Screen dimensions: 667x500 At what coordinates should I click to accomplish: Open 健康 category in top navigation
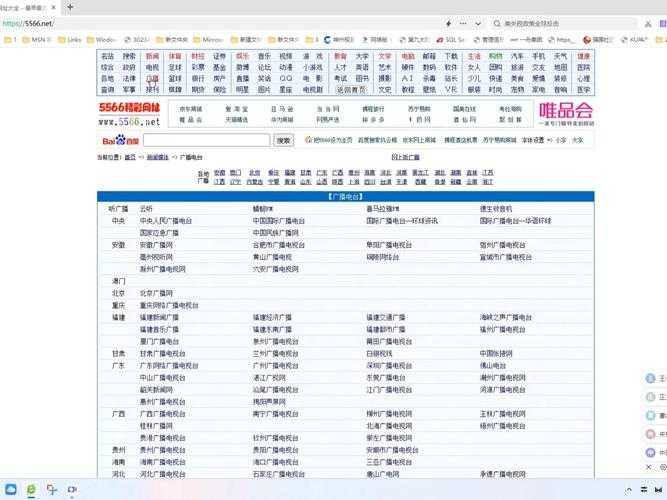pos(584,56)
